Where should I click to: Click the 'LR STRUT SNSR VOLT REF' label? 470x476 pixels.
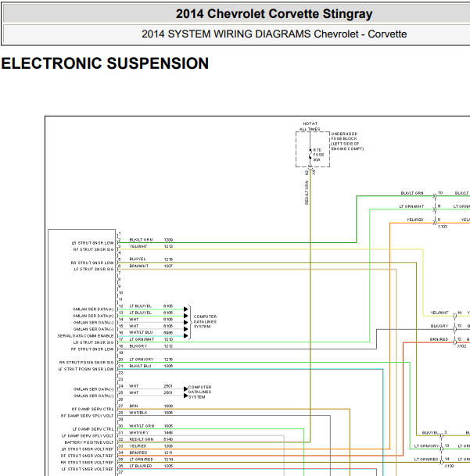(88, 449)
